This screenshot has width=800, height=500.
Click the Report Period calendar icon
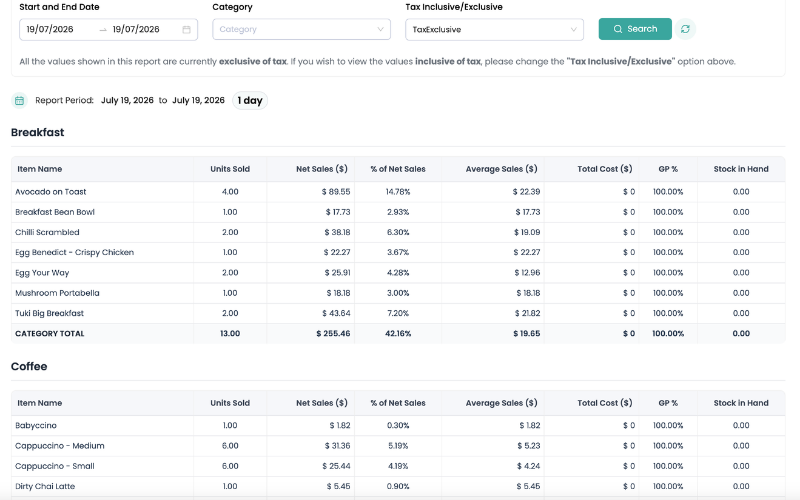[x=19, y=101]
